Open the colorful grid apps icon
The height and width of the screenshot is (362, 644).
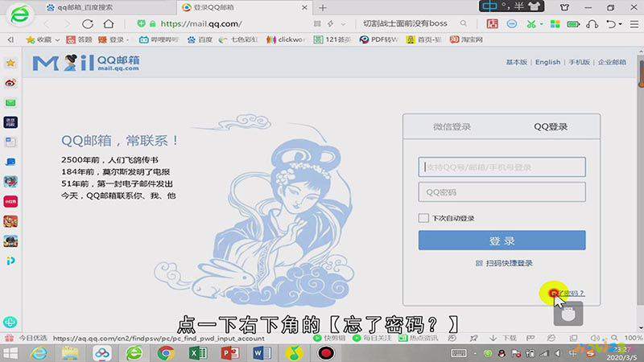pos(555,24)
